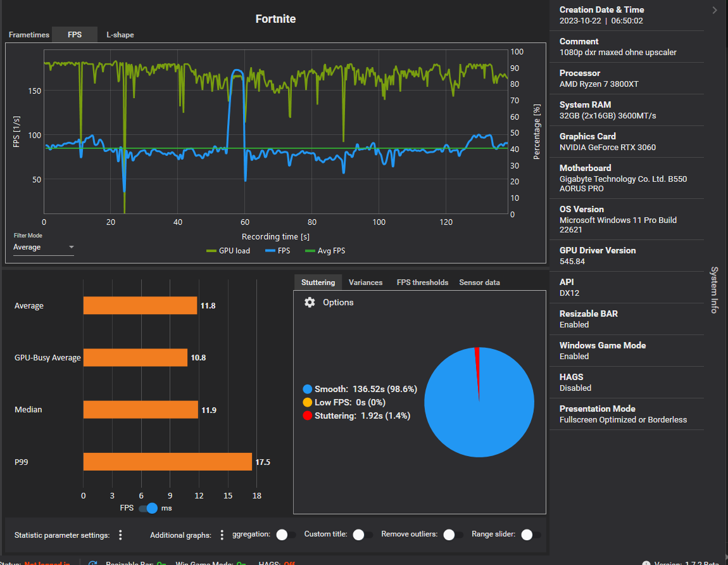Open the Options gear in Stuttering panel
The height and width of the screenshot is (565, 728).
click(310, 303)
